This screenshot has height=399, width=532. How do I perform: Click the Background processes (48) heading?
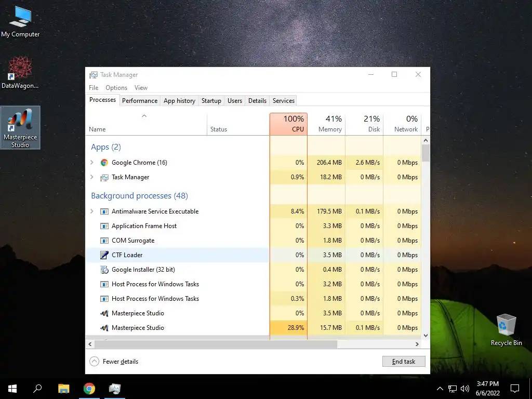coord(139,196)
